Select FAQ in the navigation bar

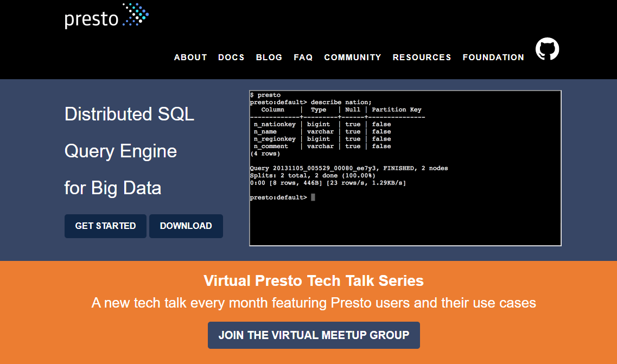[303, 58]
